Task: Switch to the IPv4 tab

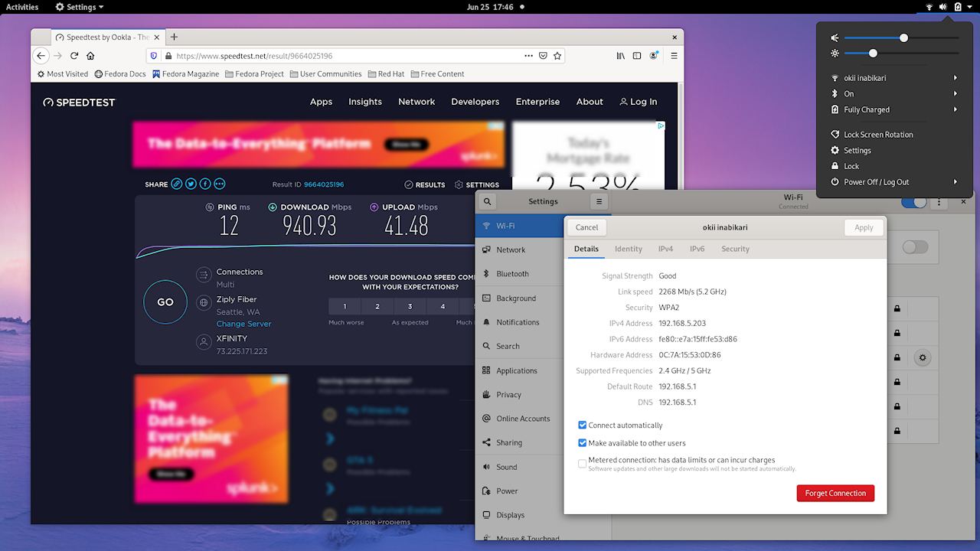Action: 665,249
